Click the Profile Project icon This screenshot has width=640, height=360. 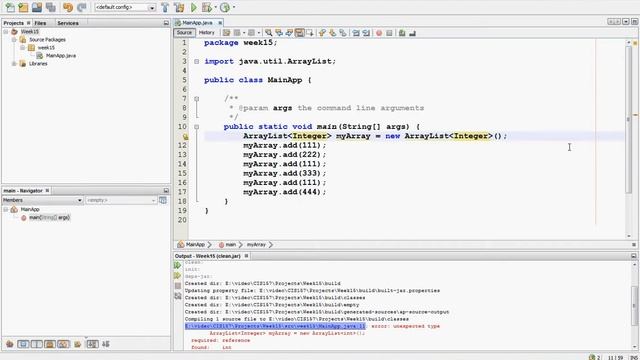click(x=225, y=7)
